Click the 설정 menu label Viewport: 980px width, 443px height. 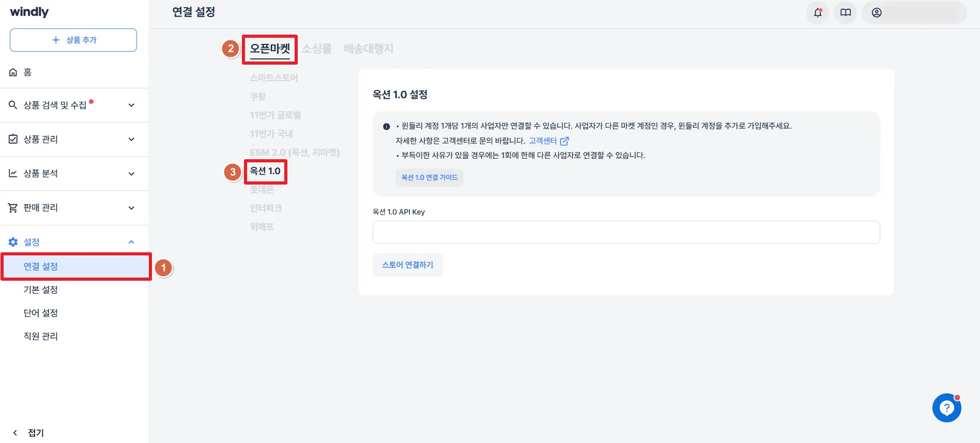(32, 242)
